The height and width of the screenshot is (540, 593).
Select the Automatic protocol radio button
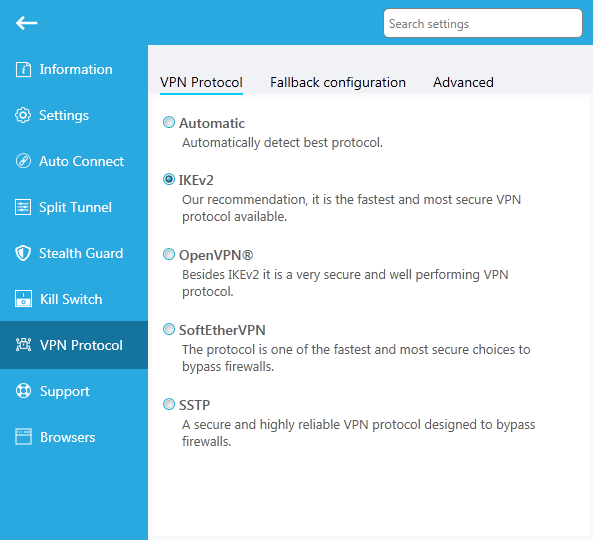pos(169,123)
